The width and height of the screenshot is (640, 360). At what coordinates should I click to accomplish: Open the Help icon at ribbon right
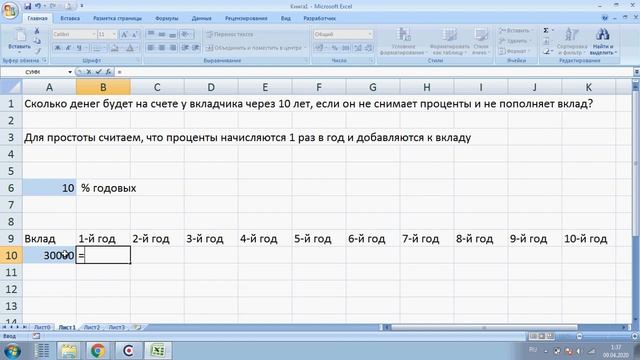click(x=605, y=18)
